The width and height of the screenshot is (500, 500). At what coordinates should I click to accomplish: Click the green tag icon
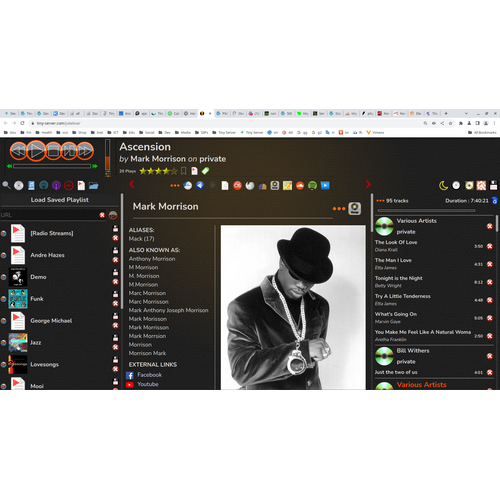(205, 171)
